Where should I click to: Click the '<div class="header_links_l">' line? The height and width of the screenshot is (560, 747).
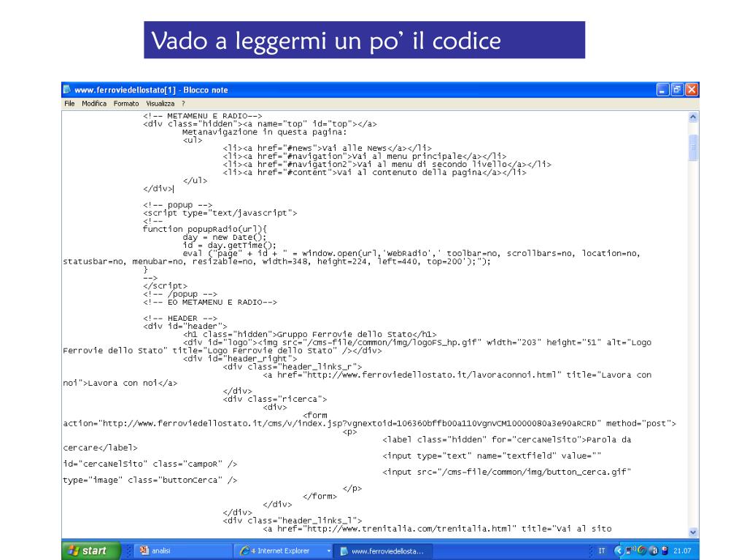tap(293, 521)
